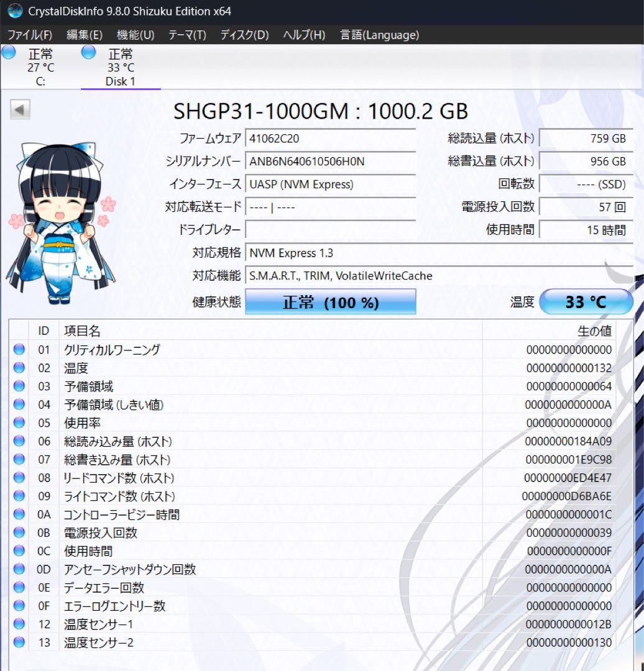The image size is (644, 671).
Task: Select raw value 00000000ED4E47
Action: [x=568, y=478]
